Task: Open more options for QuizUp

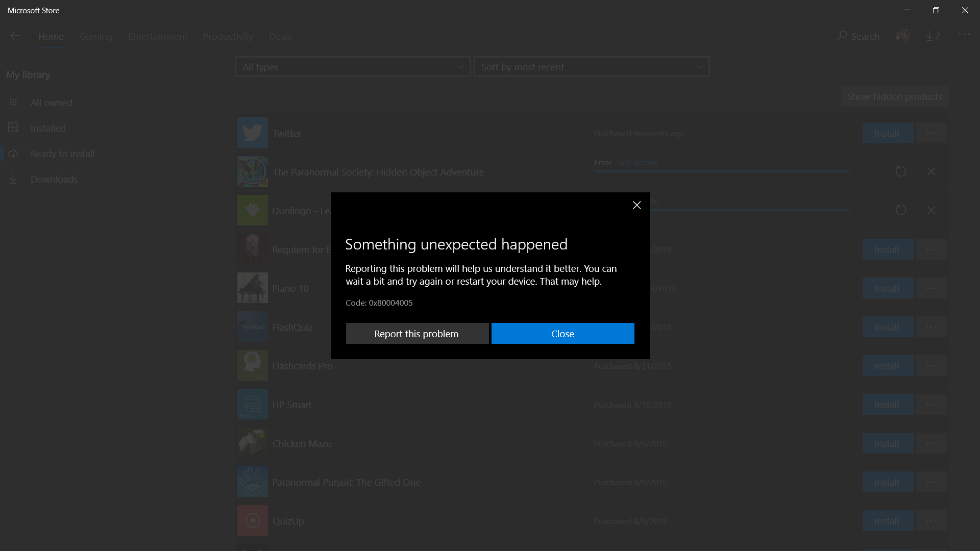Action: pos(932,521)
